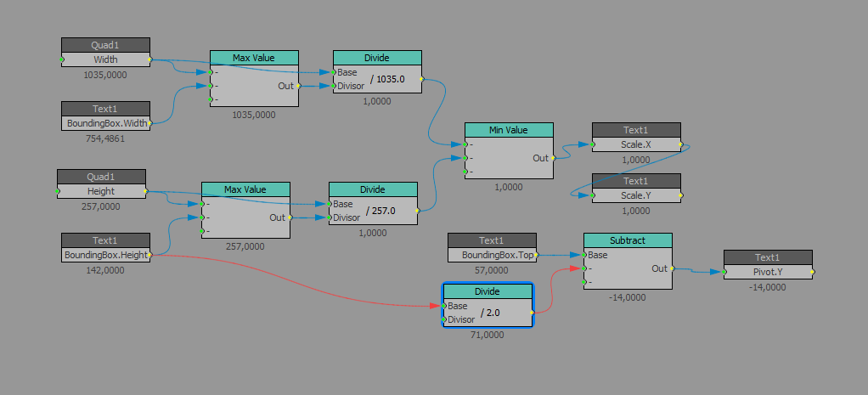Image resolution: width=868 pixels, height=395 pixels.
Task: Select the Max Value node showing 1035,0000 by header
Action: coord(254,58)
